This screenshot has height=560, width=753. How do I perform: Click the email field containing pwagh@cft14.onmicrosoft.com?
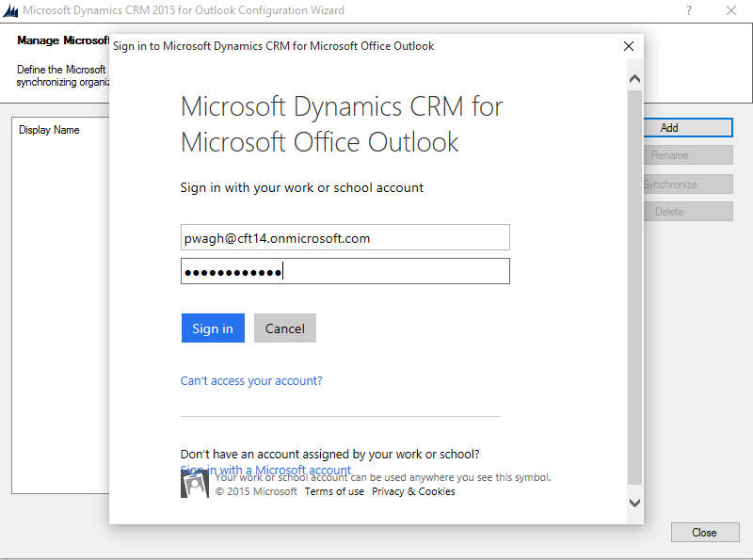345,237
